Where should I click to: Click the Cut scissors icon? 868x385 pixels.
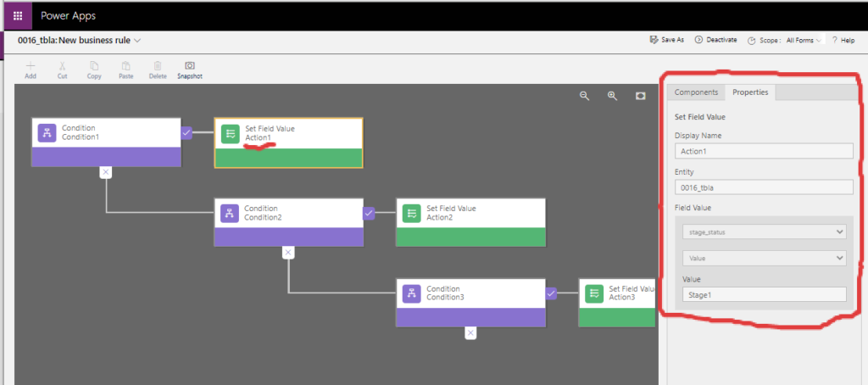pos(63,66)
